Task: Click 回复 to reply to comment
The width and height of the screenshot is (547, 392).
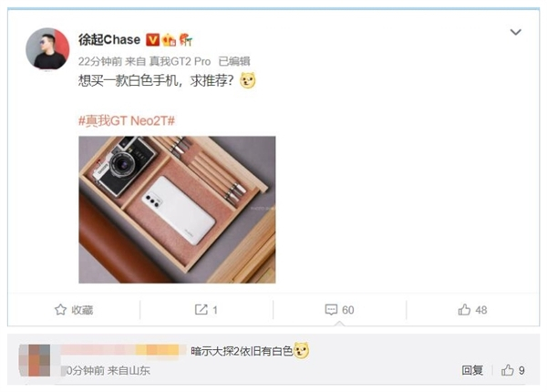Action: pos(472,370)
